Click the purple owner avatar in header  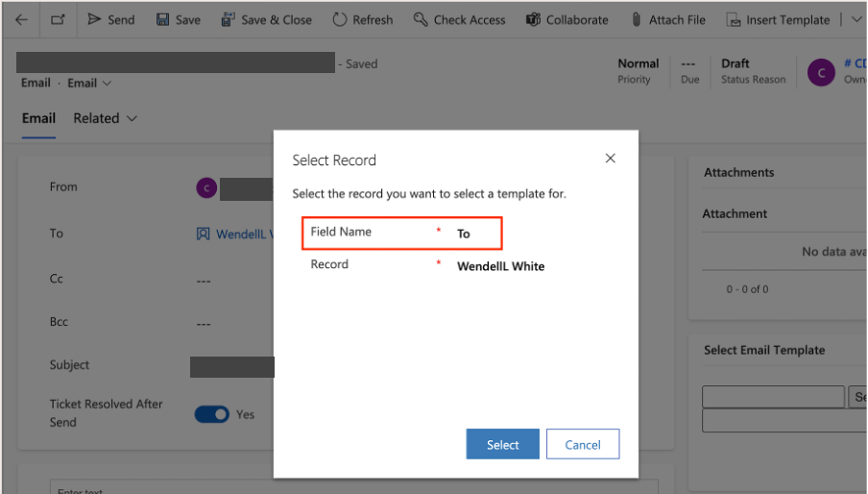[x=821, y=72]
